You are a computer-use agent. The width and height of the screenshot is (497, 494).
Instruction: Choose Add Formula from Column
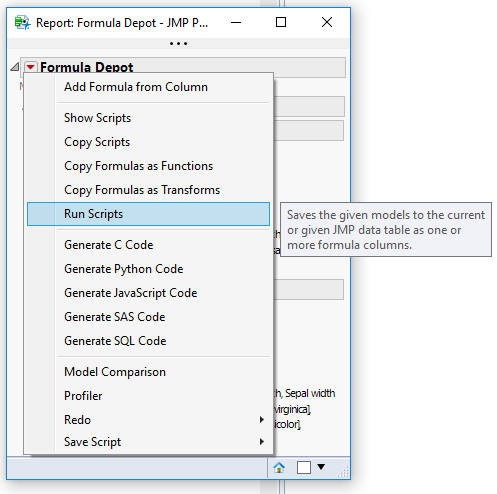click(148, 87)
